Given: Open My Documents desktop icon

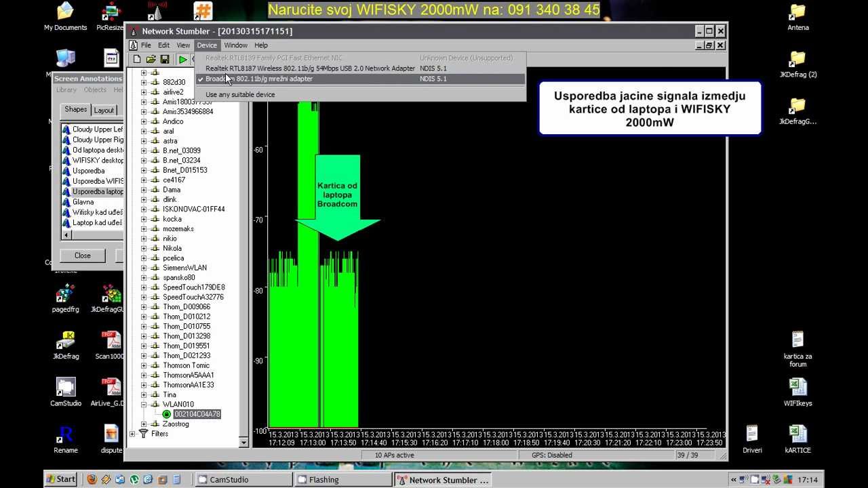Looking at the screenshot, I should 65,17.
